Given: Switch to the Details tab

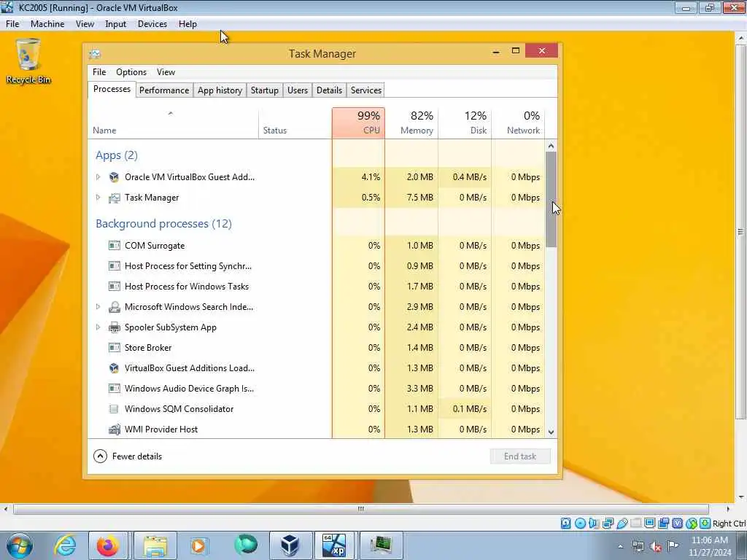Looking at the screenshot, I should tap(329, 90).
